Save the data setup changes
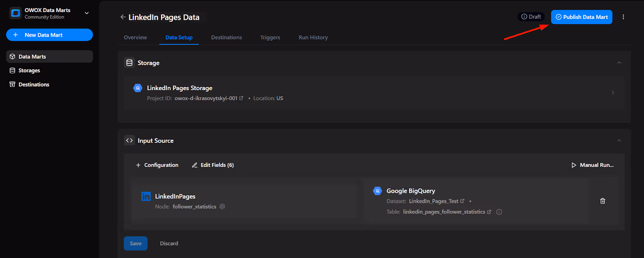Viewport: 644px width, 258px height. pos(136,244)
